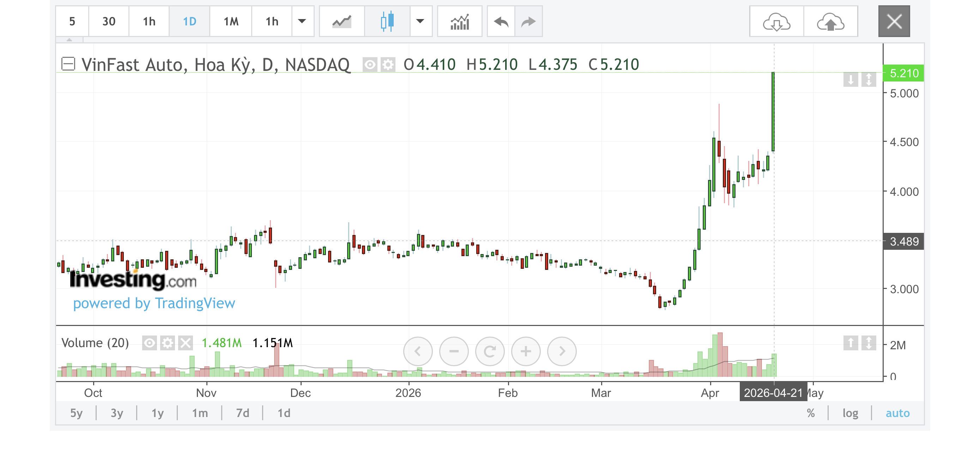980x453 pixels.
Task: Select the line chart style icon
Action: 341,22
